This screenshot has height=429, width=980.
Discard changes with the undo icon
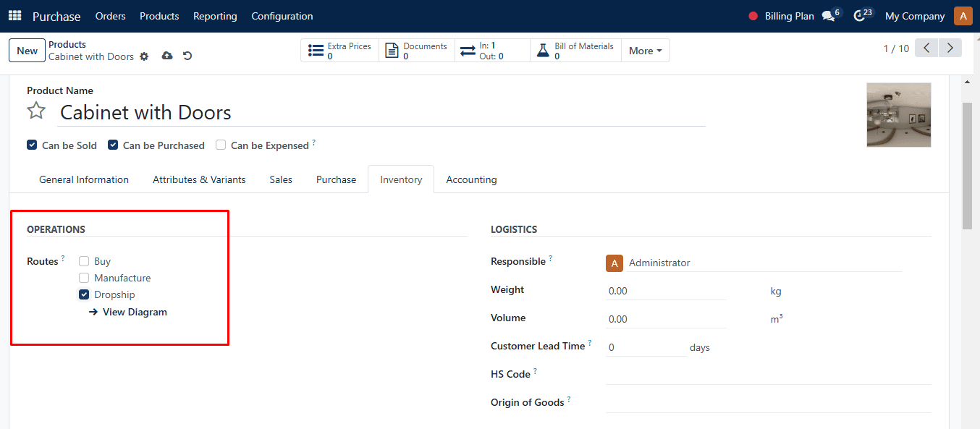pos(187,56)
